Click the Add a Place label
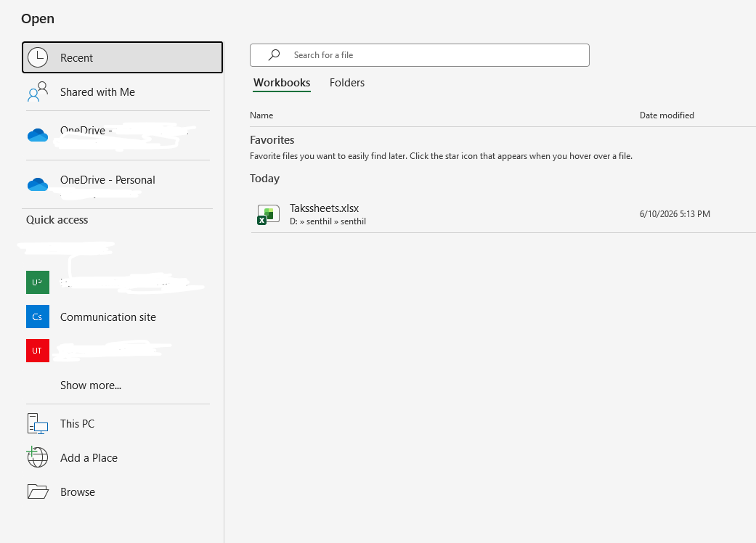Image resolution: width=756 pixels, height=543 pixels. point(89,458)
